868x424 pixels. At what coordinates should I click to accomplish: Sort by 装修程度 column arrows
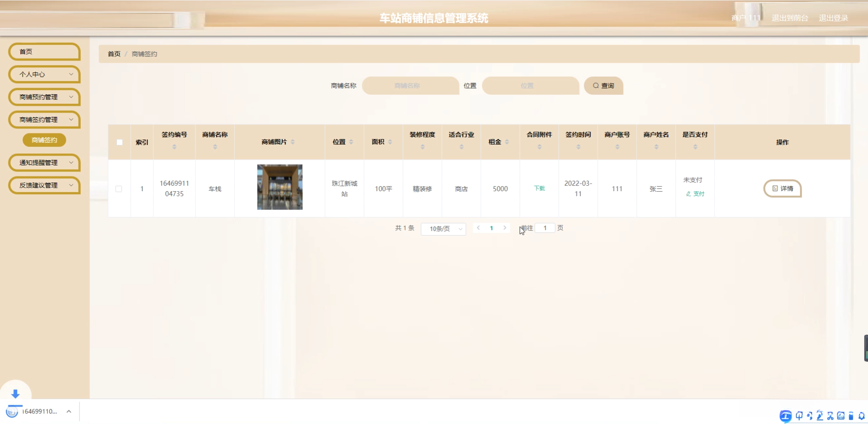[422, 147]
